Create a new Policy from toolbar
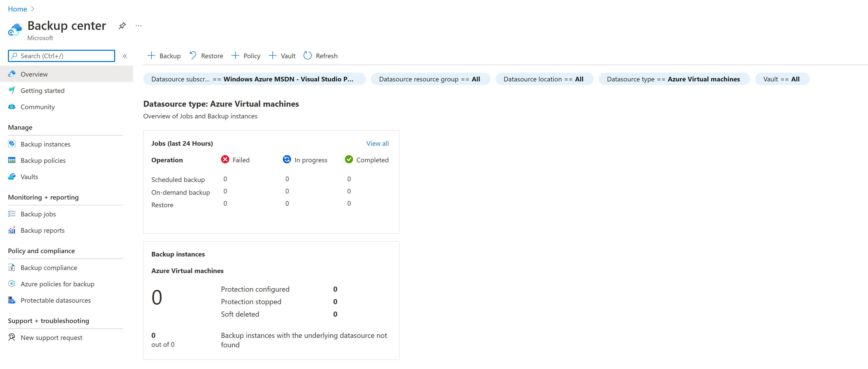Screen dimensions: 868x369 coord(246,56)
